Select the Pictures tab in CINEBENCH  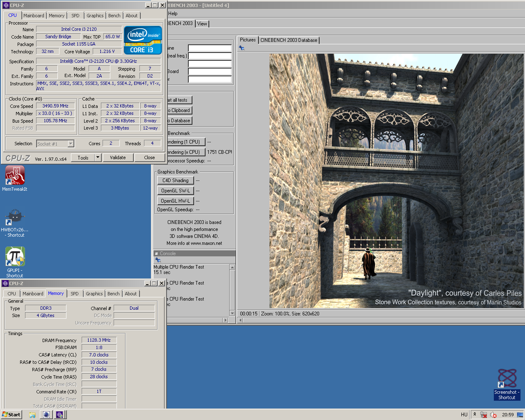(x=248, y=40)
